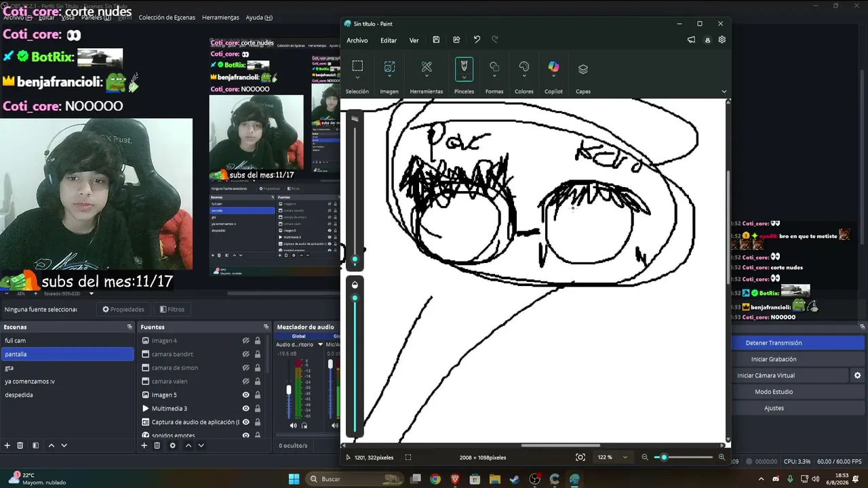The image size is (868, 488).
Task: Open the Herramientas menu in OBS menu bar
Action: click(x=221, y=18)
